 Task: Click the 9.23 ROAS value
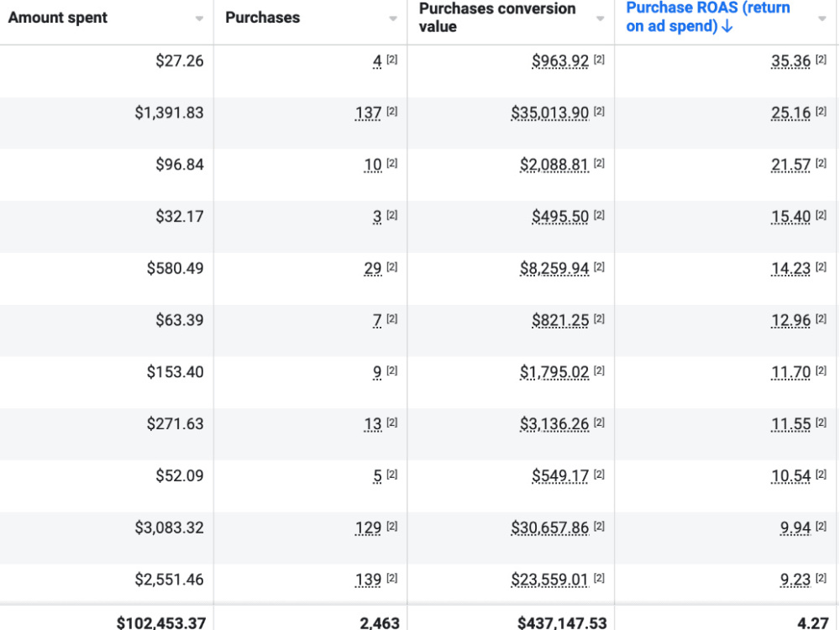click(795, 580)
